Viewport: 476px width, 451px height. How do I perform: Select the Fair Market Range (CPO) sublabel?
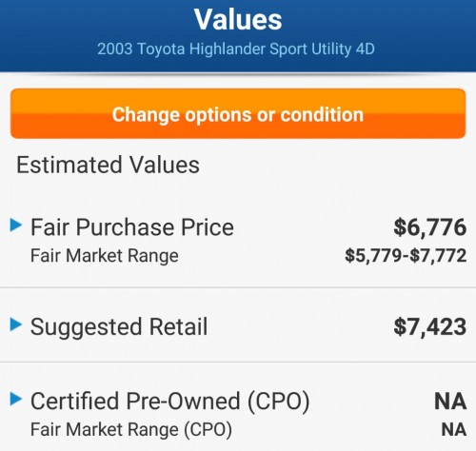pos(131,430)
